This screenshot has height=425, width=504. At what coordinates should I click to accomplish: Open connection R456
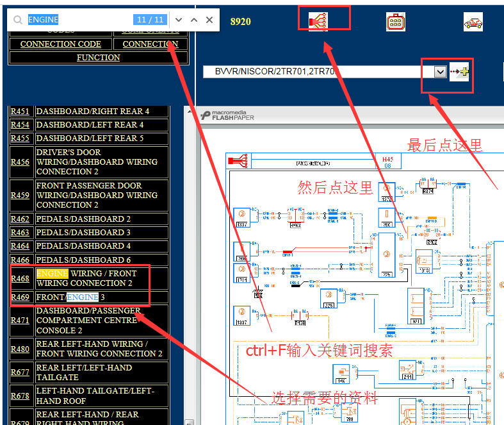click(20, 162)
